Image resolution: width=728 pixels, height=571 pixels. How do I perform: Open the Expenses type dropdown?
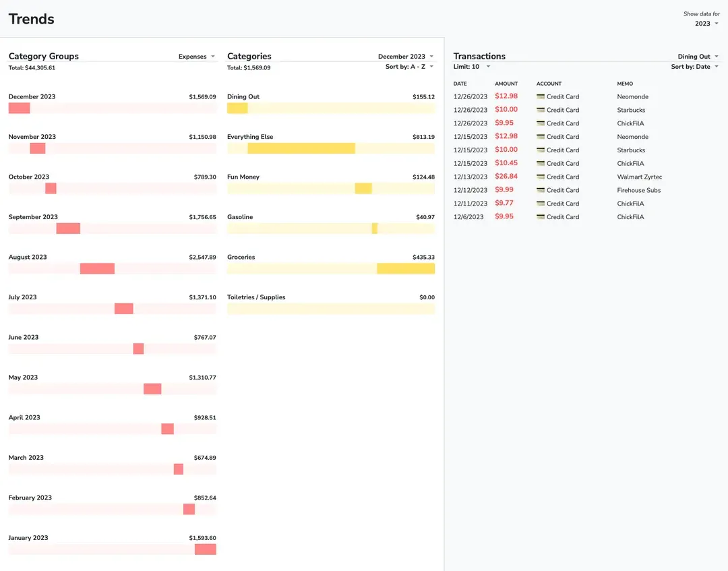[197, 57]
